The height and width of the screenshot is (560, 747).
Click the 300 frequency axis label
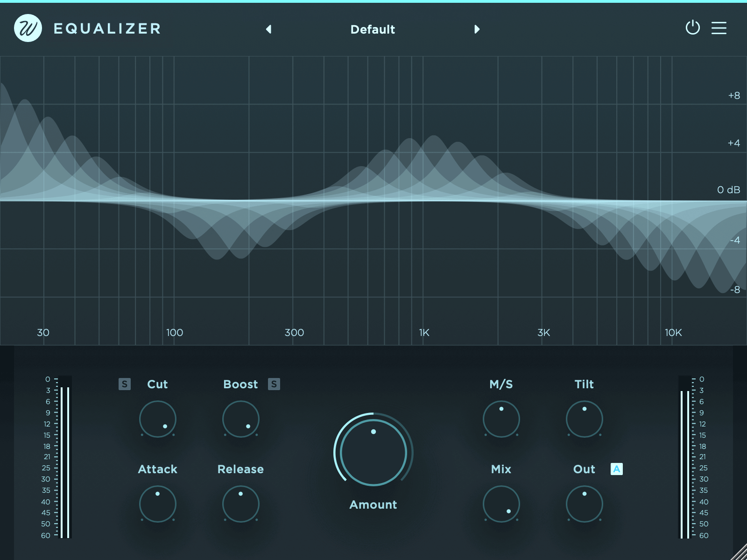pos(294,333)
